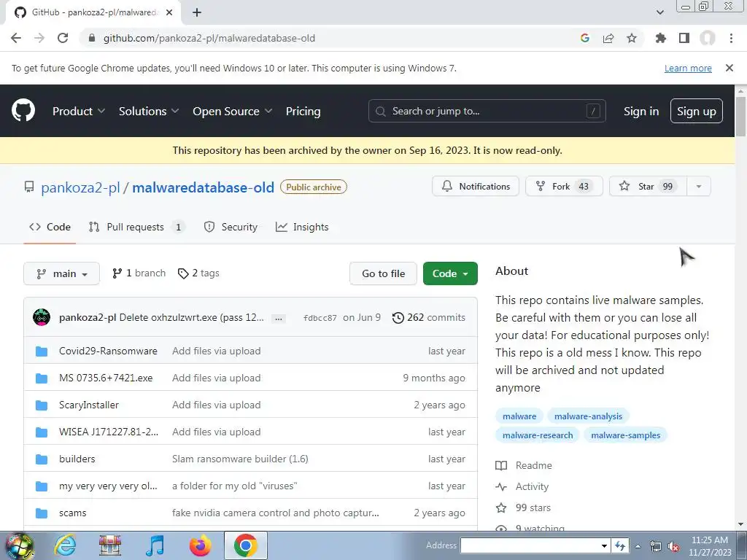This screenshot has width=747, height=560.
Task: Open the pankoza2-pl owner link
Action: point(80,187)
